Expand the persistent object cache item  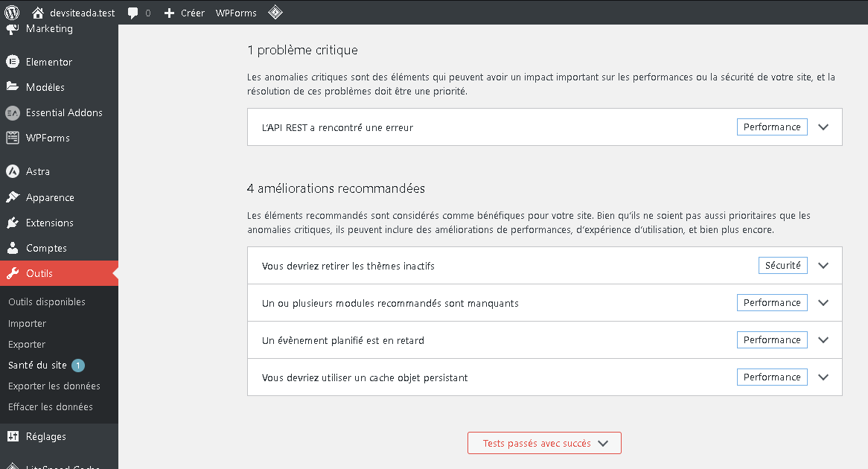(823, 377)
